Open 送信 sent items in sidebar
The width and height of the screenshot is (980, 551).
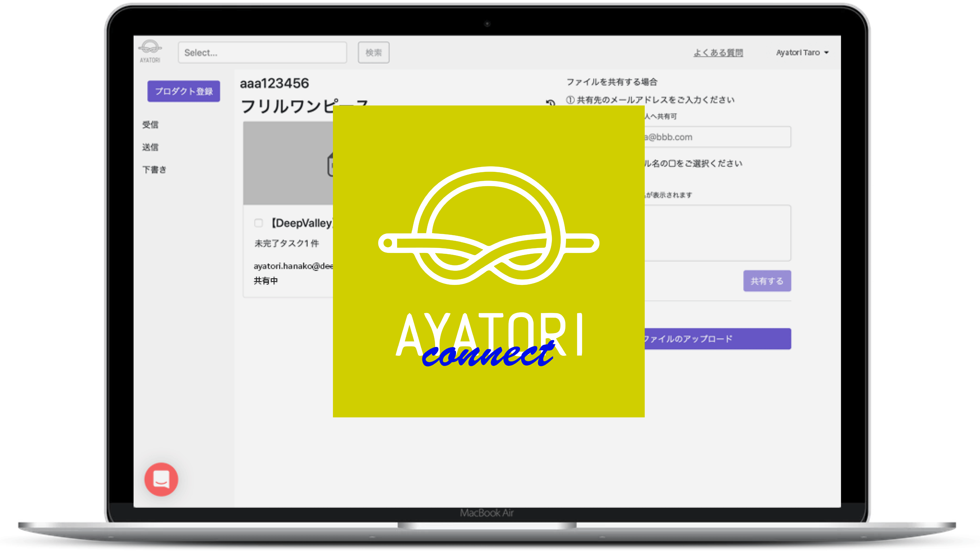(150, 147)
